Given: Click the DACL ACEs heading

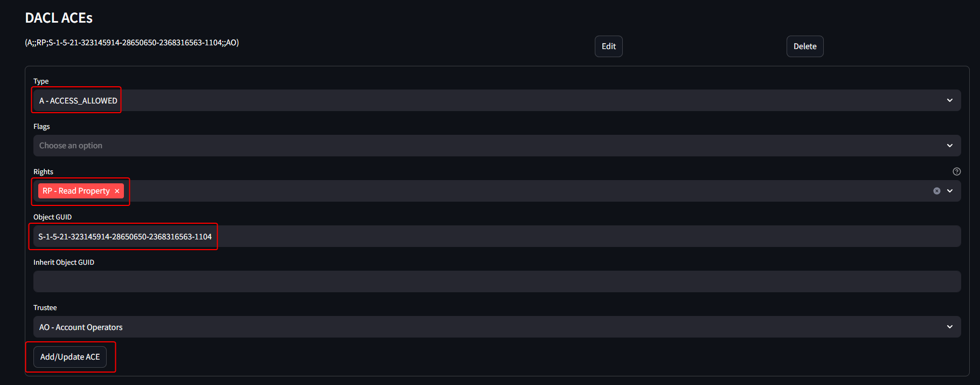Looking at the screenshot, I should pos(59,18).
